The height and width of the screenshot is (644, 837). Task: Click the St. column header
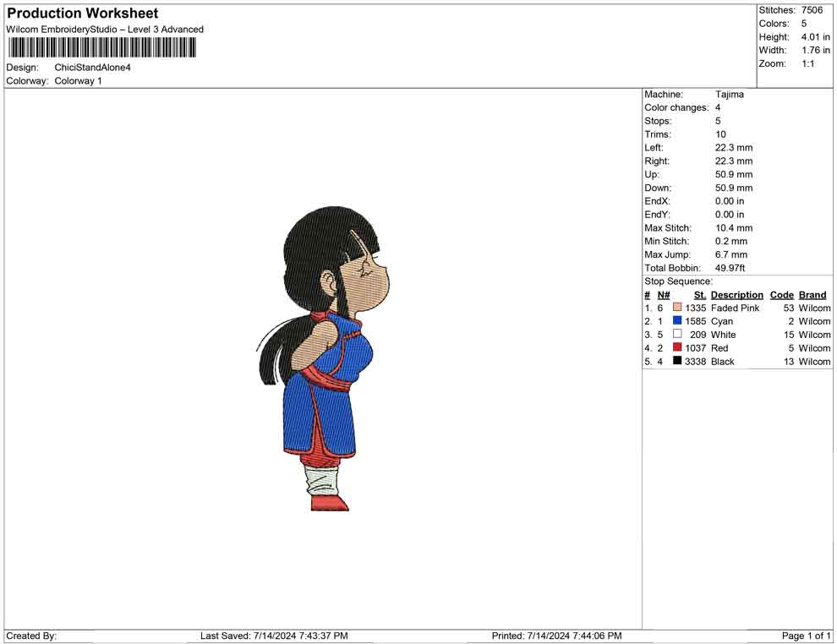(700, 295)
